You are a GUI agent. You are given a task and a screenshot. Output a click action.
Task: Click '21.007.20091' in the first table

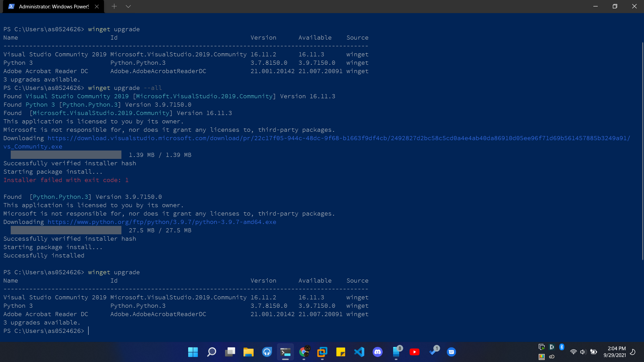point(321,71)
